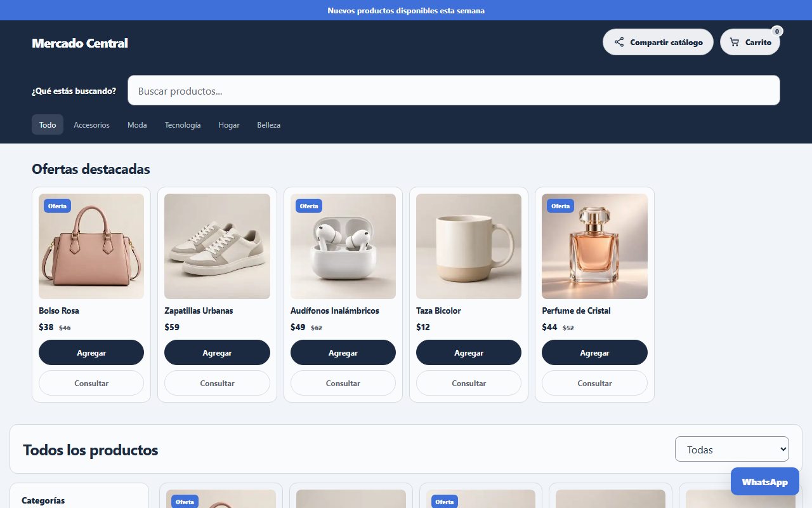The image size is (812, 508).
Task: Open the Todas filter dropdown
Action: pyautogui.click(x=732, y=449)
